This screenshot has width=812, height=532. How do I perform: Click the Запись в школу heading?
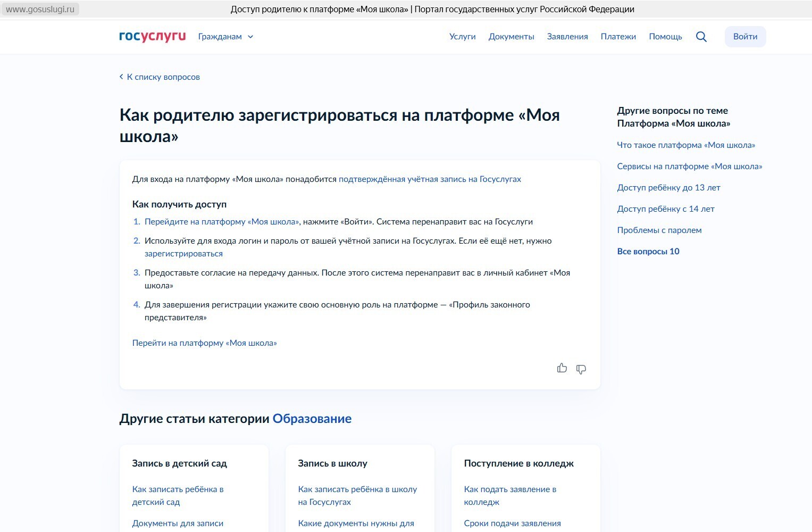coord(332,463)
